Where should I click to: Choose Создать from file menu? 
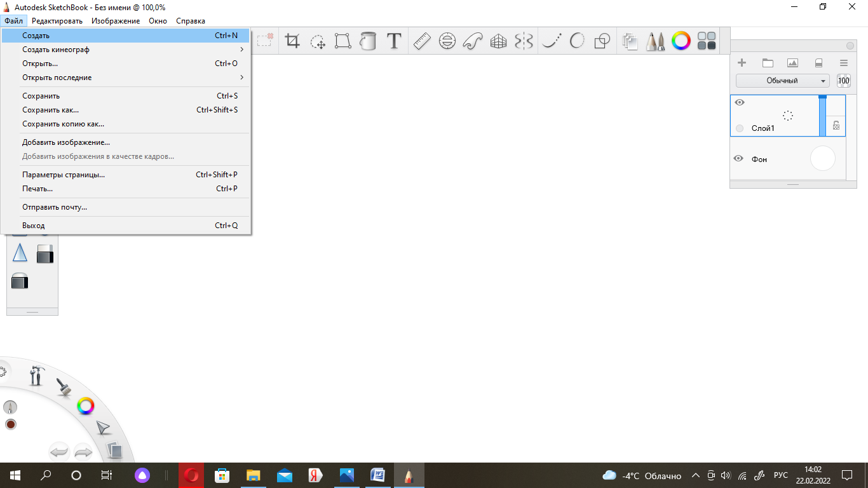pyautogui.click(x=126, y=36)
